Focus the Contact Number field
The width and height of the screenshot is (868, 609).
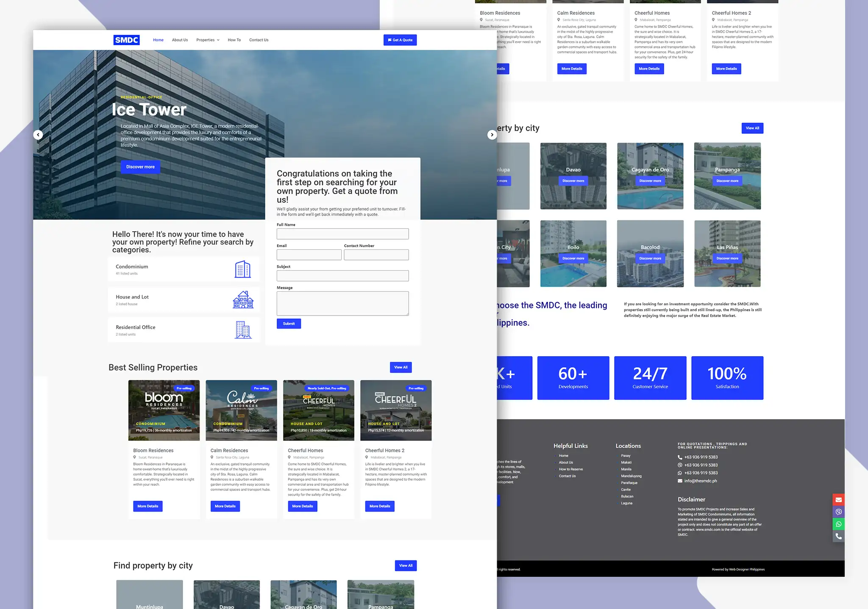click(376, 255)
